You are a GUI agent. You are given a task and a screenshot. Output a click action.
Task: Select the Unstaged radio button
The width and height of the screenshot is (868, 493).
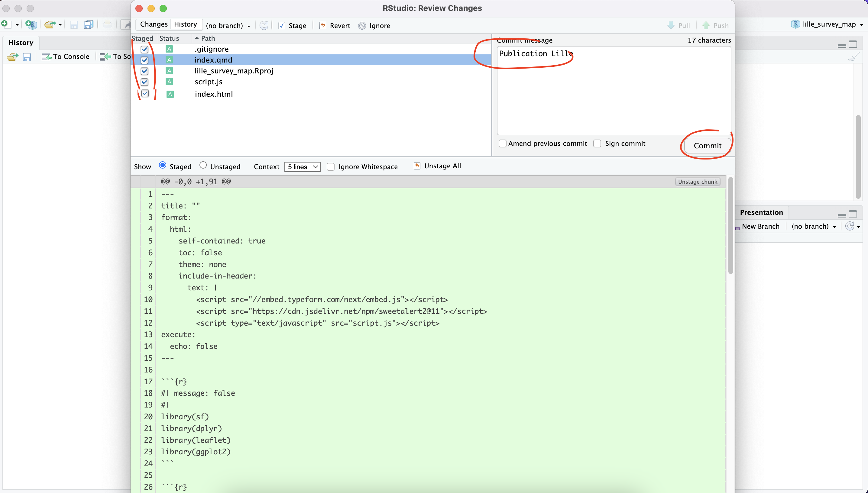pyautogui.click(x=203, y=165)
